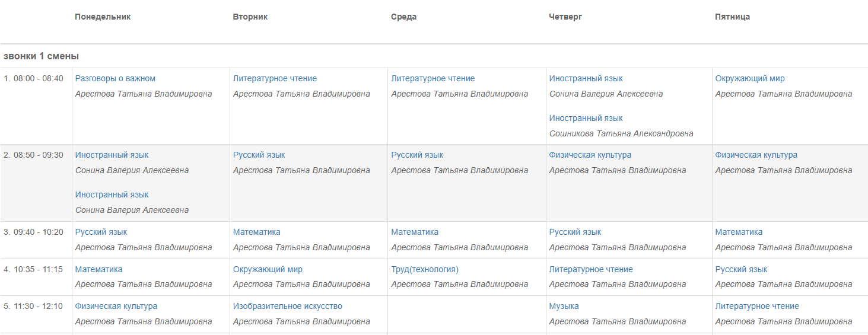Open Friday third-period Математика link
The image size is (868, 335).
[x=739, y=232]
